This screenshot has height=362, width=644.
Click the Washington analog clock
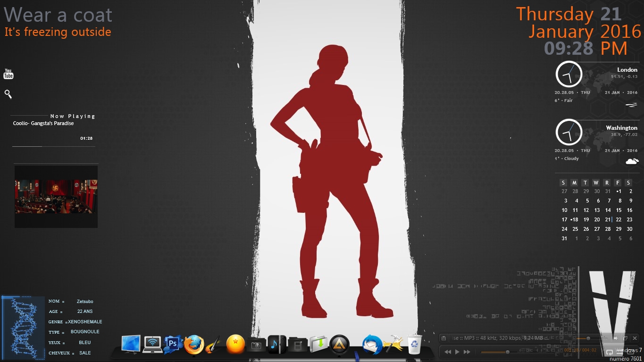pyautogui.click(x=569, y=132)
